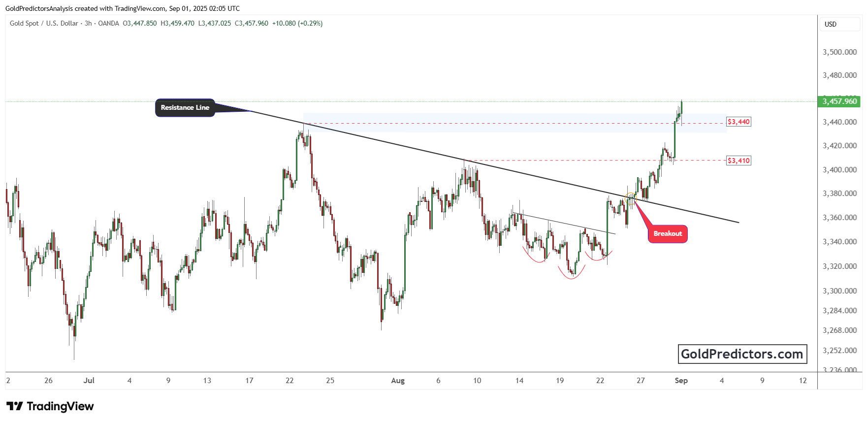
Task: Click the $3,440 red price level label
Action: (739, 122)
